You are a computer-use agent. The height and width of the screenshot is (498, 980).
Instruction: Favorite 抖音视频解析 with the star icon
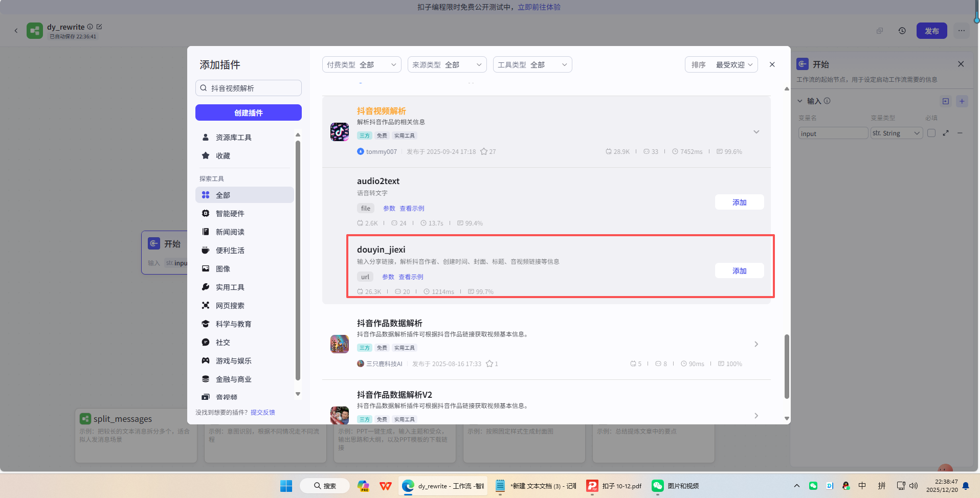pos(483,151)
